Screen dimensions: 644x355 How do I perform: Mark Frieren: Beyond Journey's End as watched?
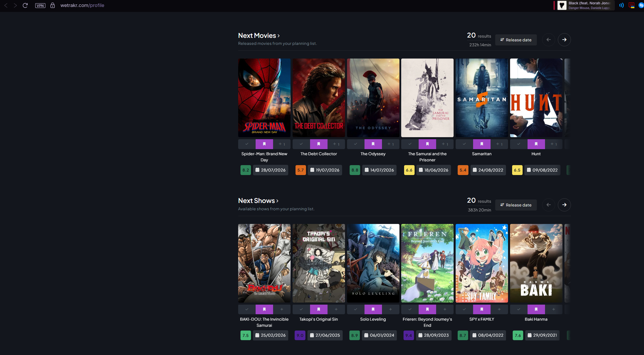pos(410,309)
